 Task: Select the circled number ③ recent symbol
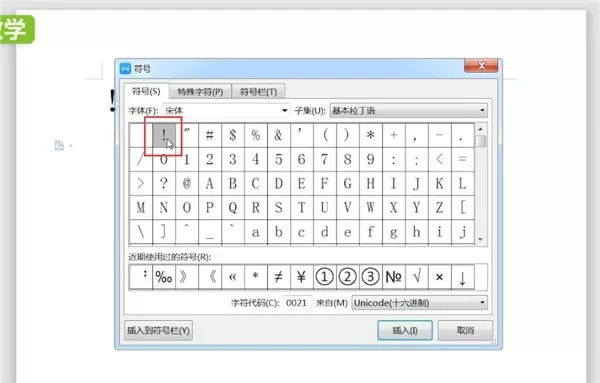point(370,277)
